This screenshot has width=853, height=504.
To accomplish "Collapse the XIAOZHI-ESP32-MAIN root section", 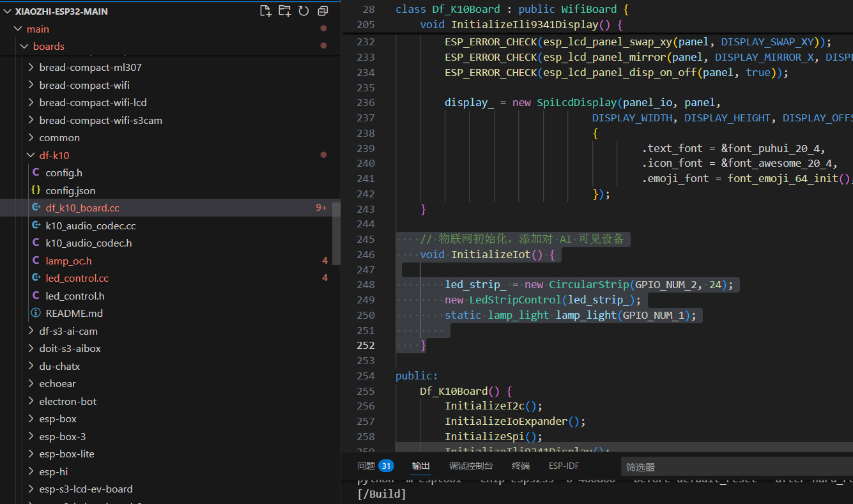I will point(8,11).
